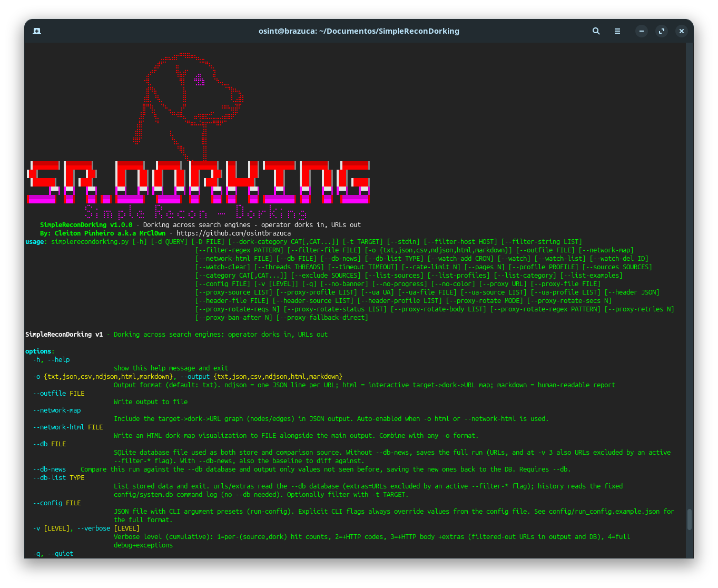The width and height of the screenshot is (718, 588).
Task: Click the '[--proxy-file FILE]' usage flag
Action: tap(565, 284)
